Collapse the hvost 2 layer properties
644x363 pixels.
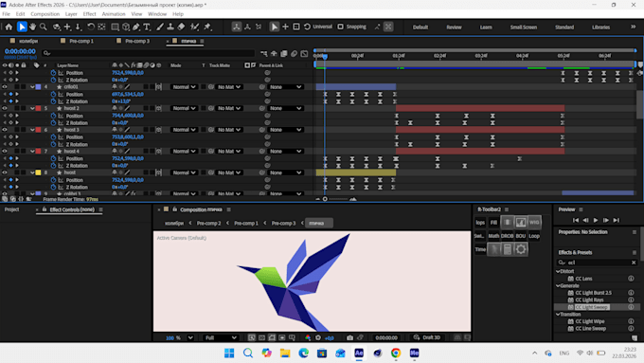pyautogui.click(x=32, y=108)
